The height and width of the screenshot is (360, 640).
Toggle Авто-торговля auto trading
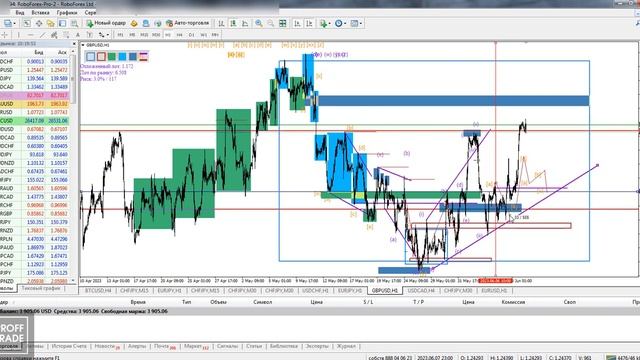pos(187,23)
